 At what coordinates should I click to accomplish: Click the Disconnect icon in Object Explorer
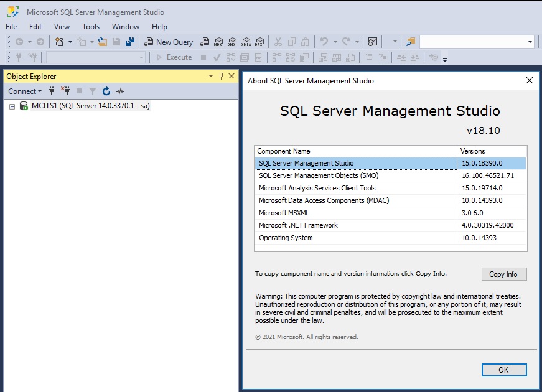click(x=65, y=91)
